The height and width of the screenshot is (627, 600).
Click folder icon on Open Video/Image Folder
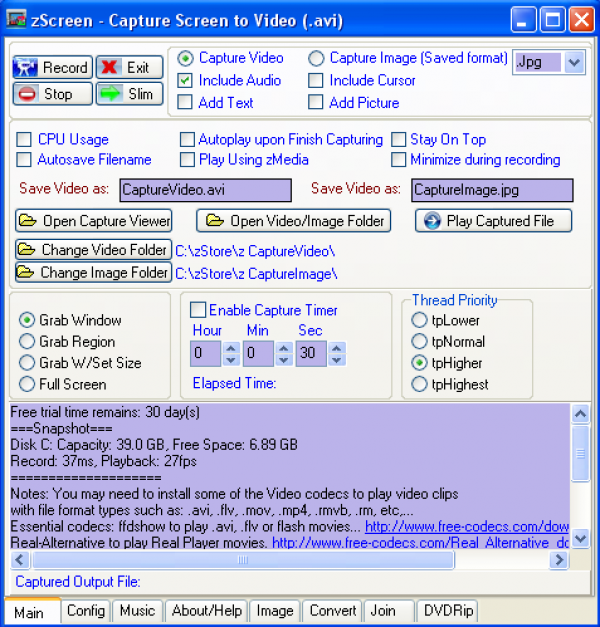[x=215, y=221]
